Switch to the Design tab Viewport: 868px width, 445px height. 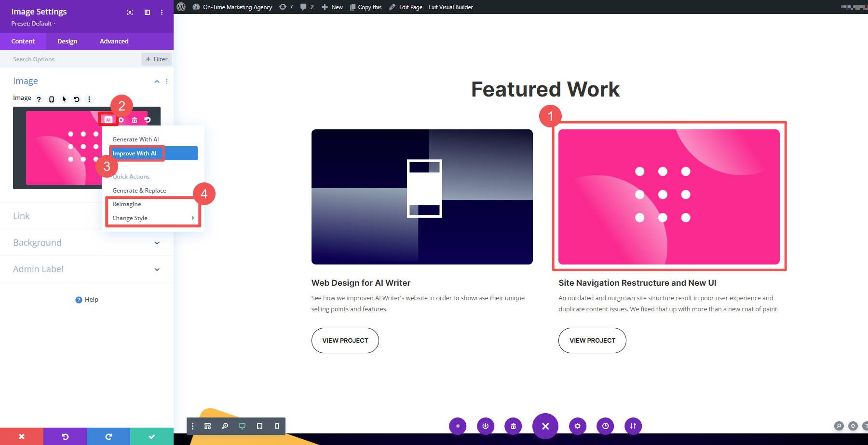pyautogui.click(x=67, y=41)
